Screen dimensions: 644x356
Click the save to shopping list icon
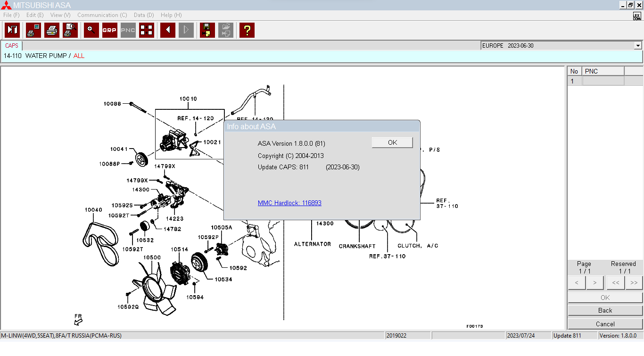pos(206,30)
